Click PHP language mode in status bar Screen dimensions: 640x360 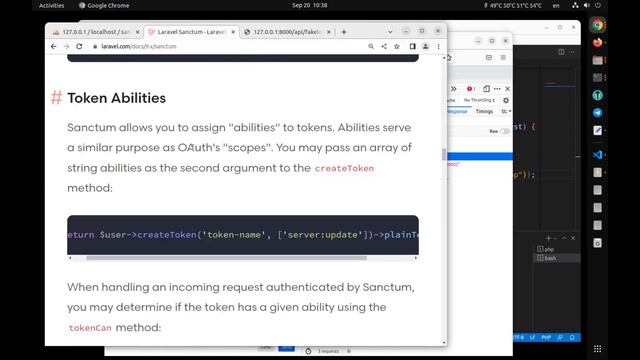pyautogui.click(x=546, y=338)
